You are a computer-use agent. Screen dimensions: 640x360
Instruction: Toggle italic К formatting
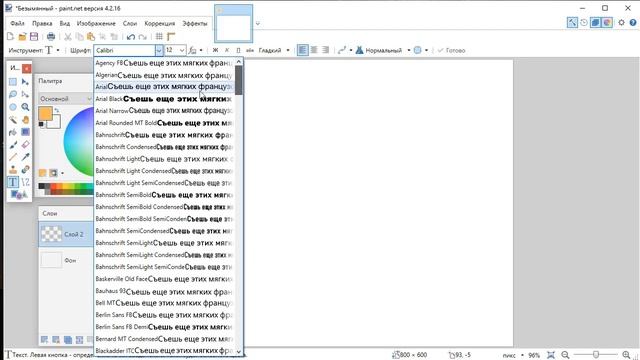(227, 50)
